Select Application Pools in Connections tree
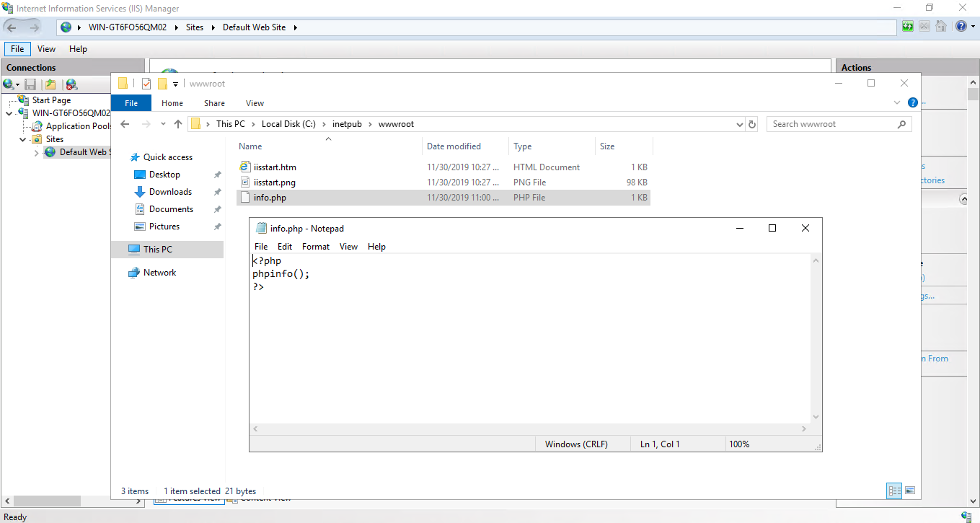 tap(78, 126)
